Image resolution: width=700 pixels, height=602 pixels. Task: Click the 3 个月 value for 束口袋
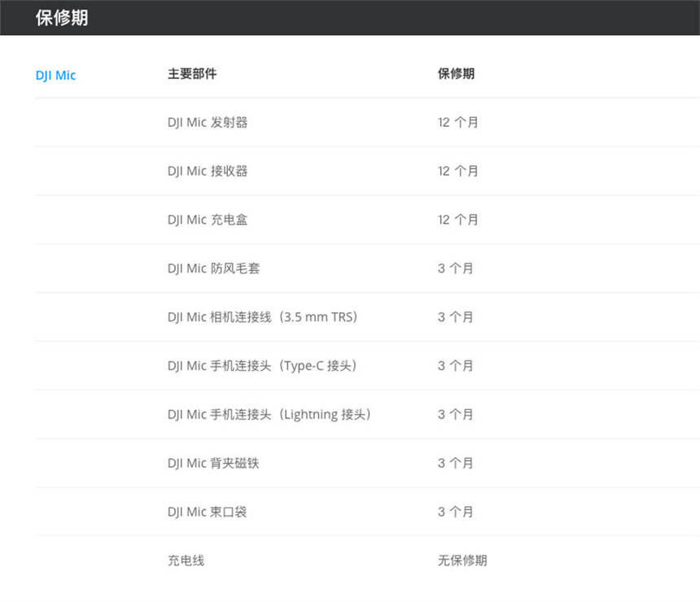[455, 512]
